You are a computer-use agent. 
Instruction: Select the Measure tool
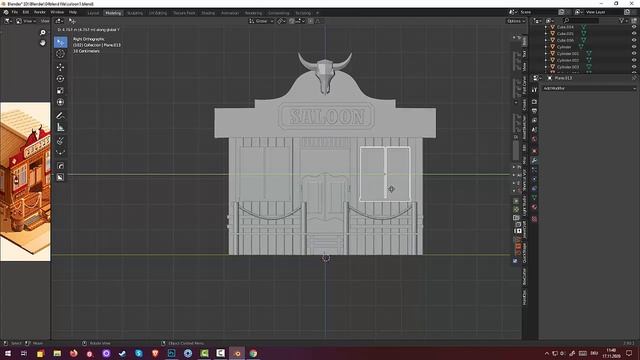coord(60,127)
